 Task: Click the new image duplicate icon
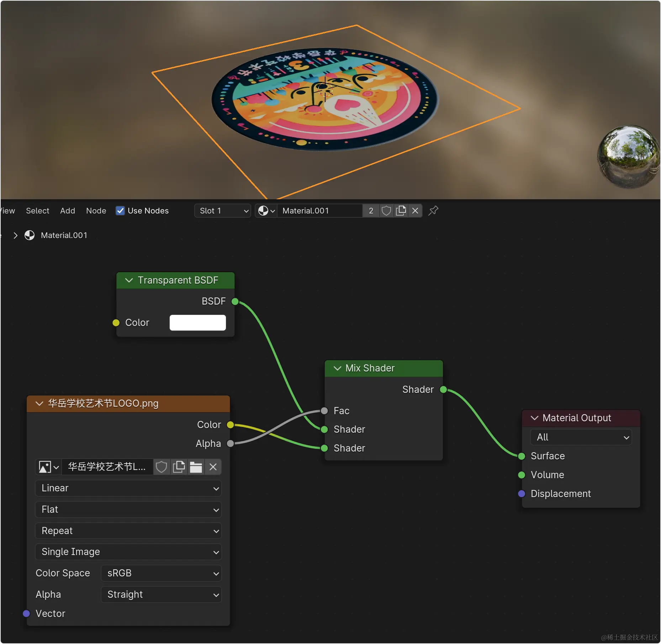point(179,467)
